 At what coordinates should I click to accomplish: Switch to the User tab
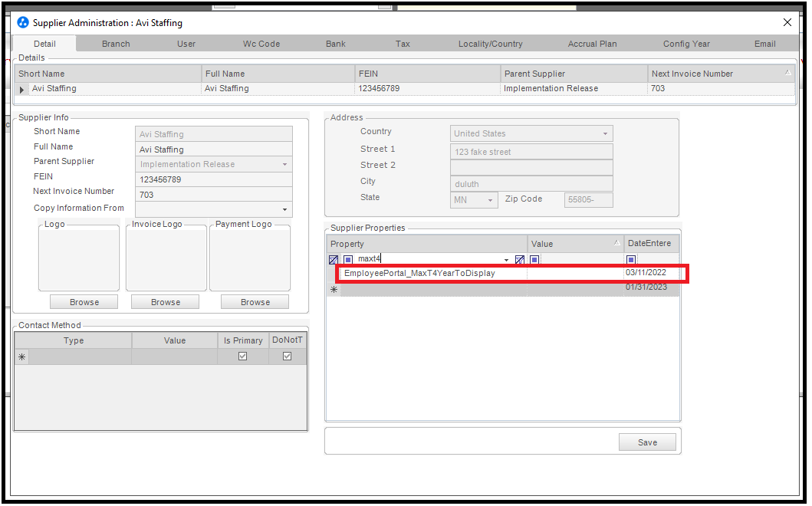click(x=186, y=44)
